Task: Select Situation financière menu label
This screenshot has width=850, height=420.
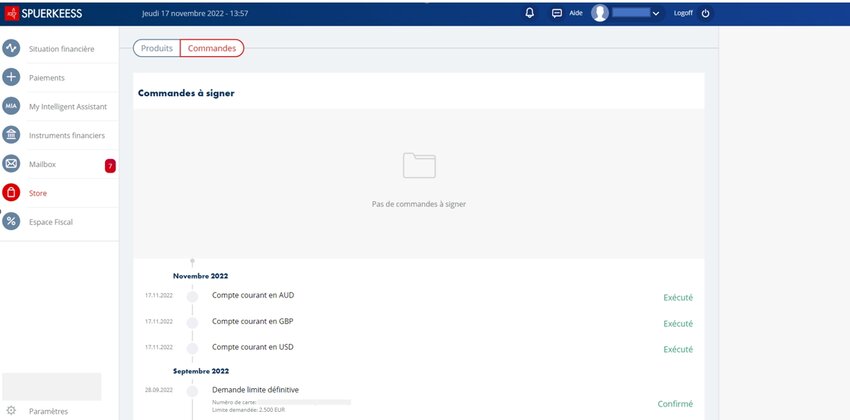Action: [62, 49]
